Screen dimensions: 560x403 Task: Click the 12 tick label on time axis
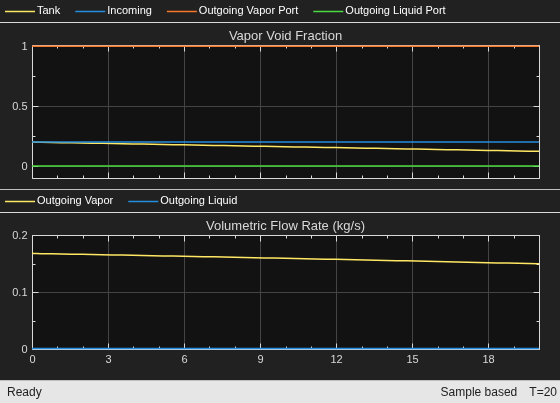(336, 359)
